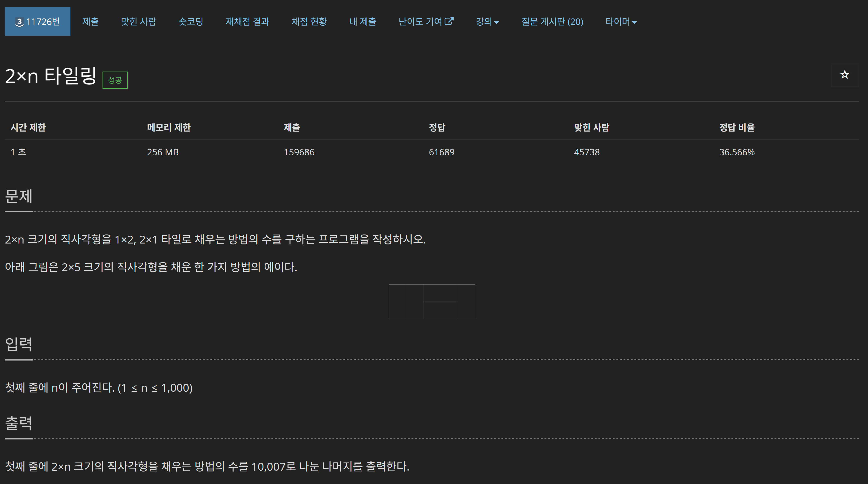The width and height of the screenshot is (868, 484).
Task: Open the 제출 submit tab
Action: coord(90,21)
